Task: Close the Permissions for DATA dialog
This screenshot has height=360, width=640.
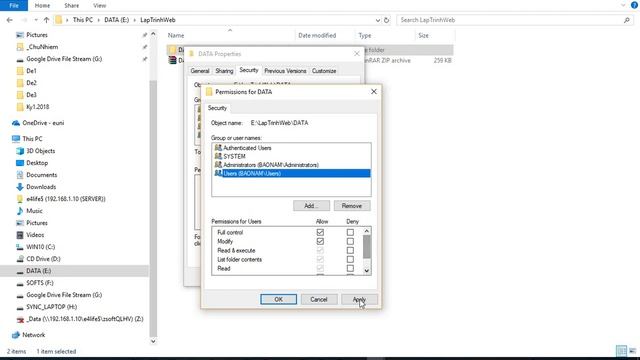Action: point(373,91)
